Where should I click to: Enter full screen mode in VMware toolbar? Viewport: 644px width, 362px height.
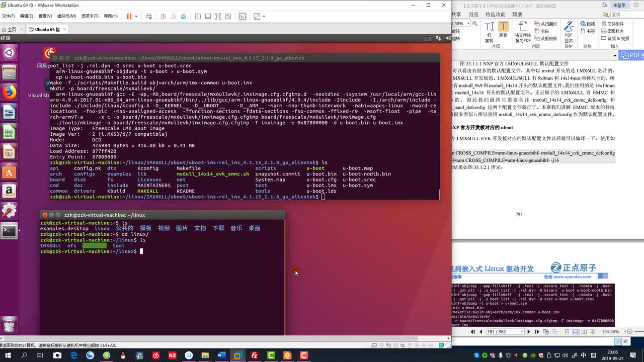coord(218,16)
